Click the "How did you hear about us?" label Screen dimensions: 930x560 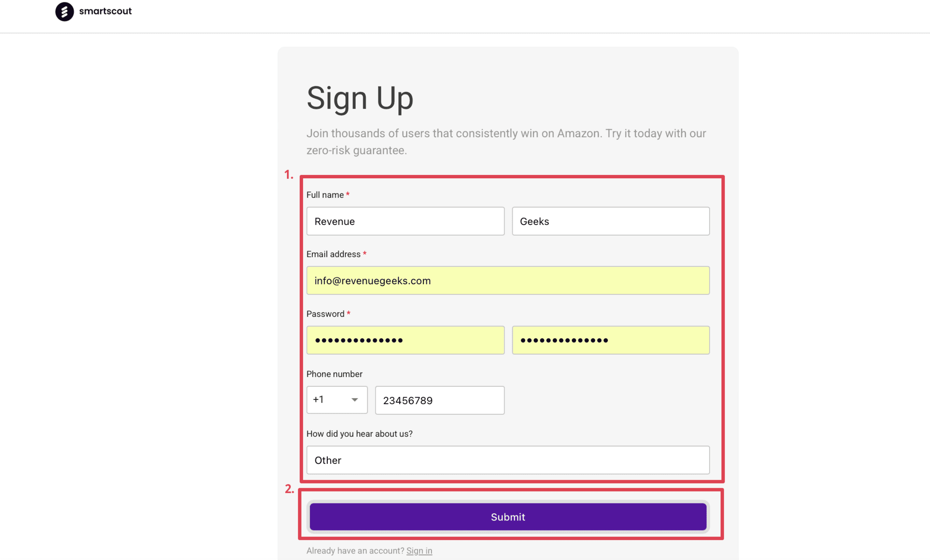click(359, 434)
